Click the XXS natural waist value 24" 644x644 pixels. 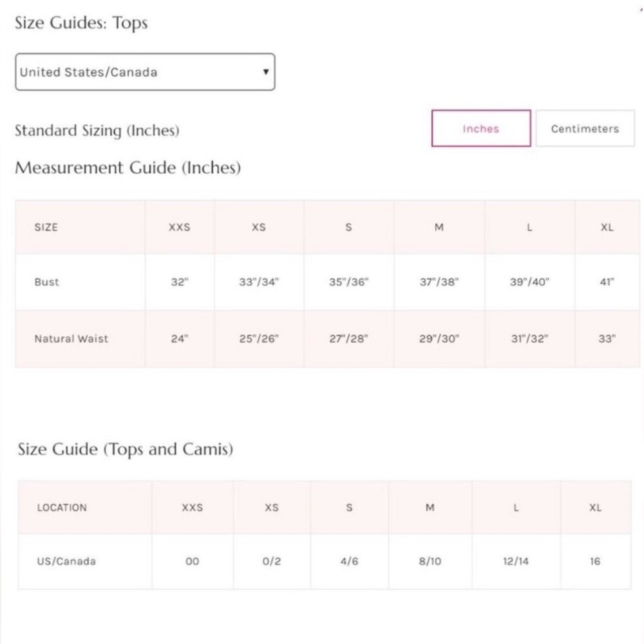click(179, 339)
